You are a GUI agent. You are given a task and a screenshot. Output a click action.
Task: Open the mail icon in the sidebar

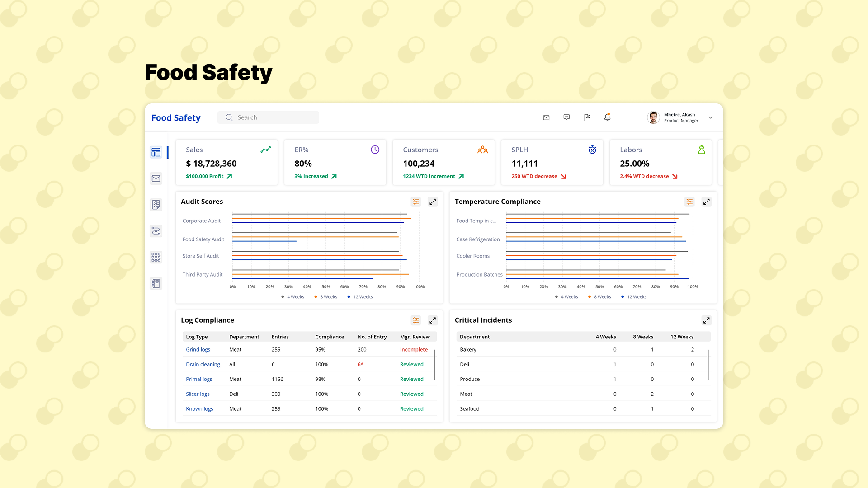pos(156,178)
